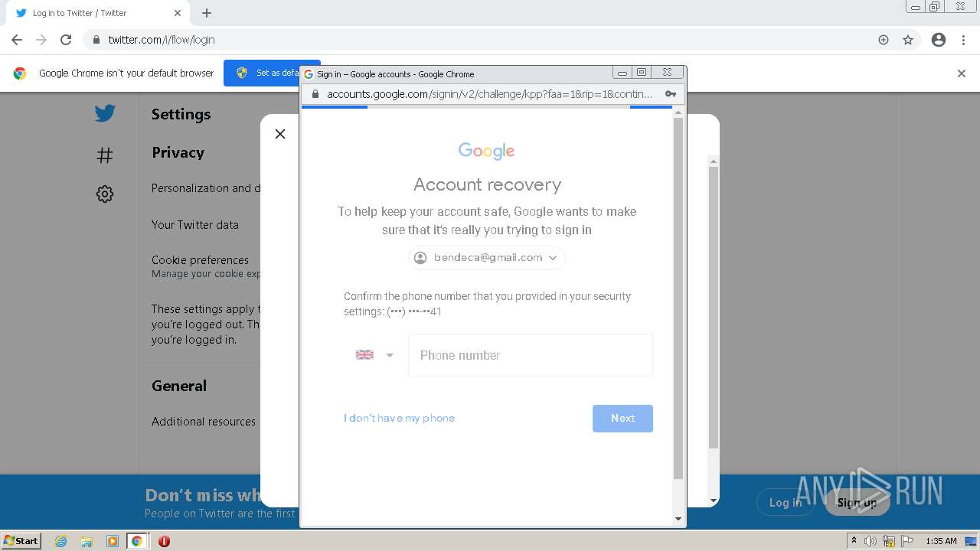980x551 pixels.
Task: Open the Windows Start menu
Action: coord(21,541)
